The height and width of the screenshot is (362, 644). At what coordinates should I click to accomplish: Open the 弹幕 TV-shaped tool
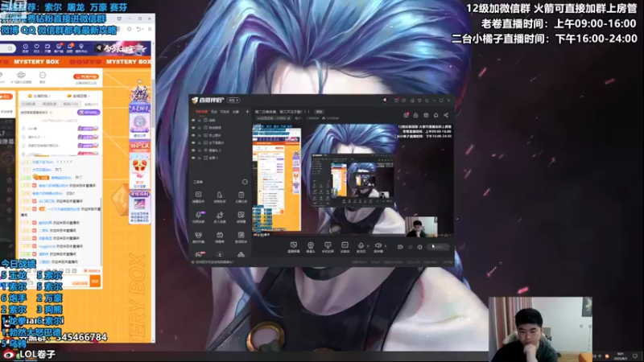pos(220,237)
